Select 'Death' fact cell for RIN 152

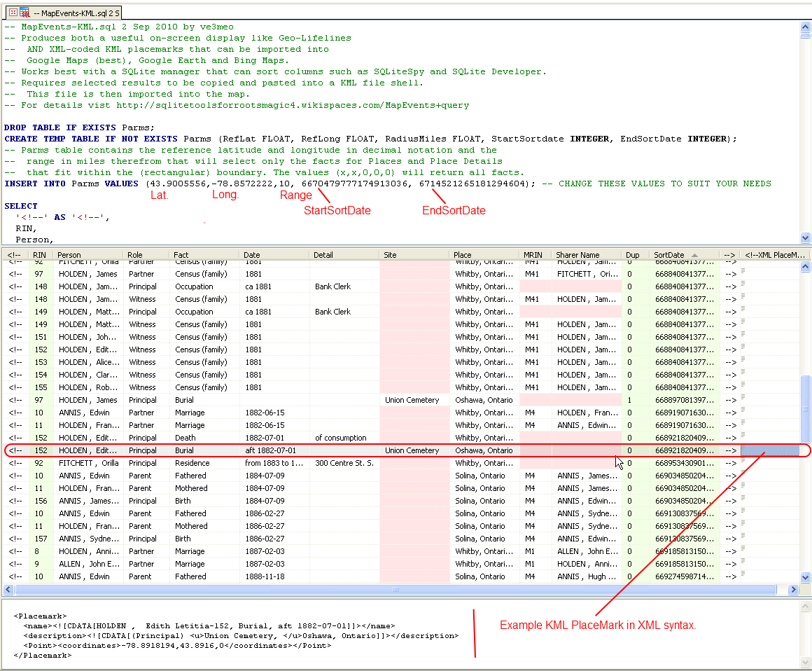204,438
